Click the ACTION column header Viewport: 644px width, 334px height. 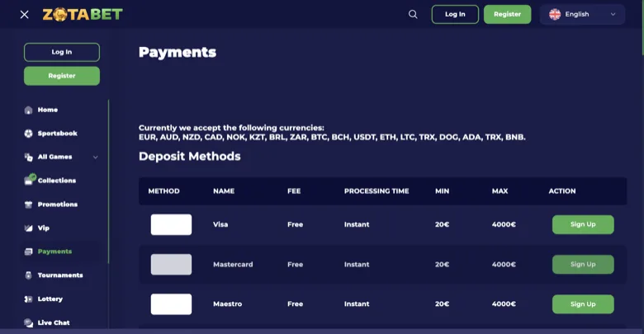[x=562, y=191]
